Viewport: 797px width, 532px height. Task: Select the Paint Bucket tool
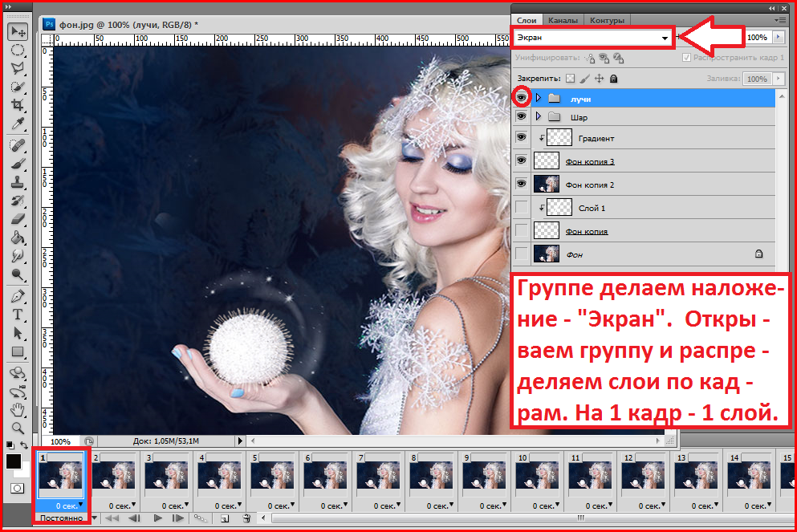tap(18, 238)
